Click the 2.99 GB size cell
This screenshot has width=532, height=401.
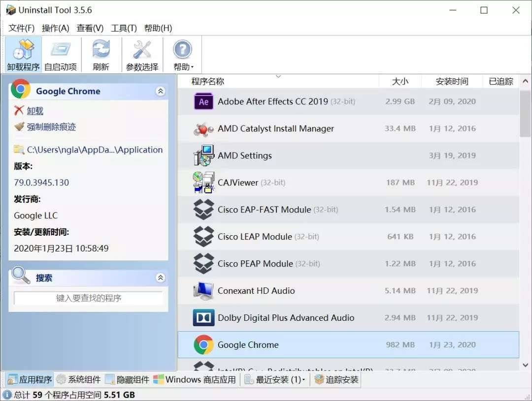(400, 101)
